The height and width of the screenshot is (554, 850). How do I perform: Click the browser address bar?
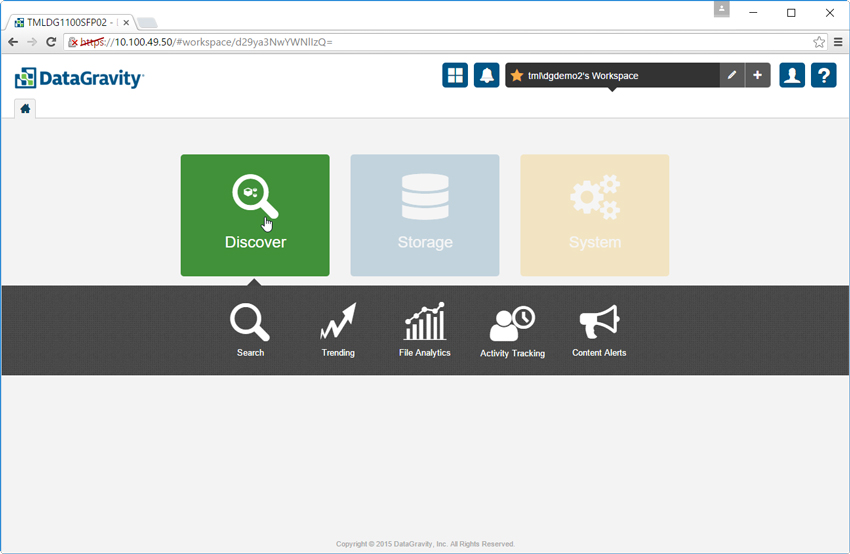click(x=445, y=42)
